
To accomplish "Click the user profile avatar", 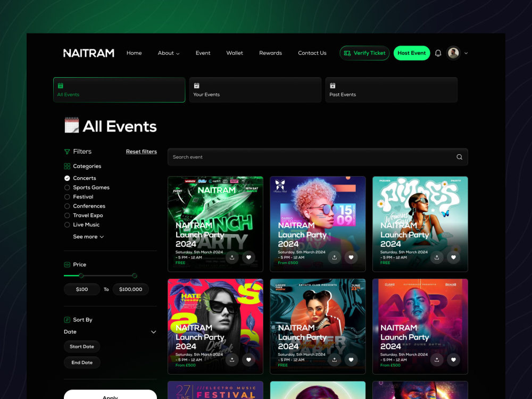I will pyautogui.click(x=453, y=53).
